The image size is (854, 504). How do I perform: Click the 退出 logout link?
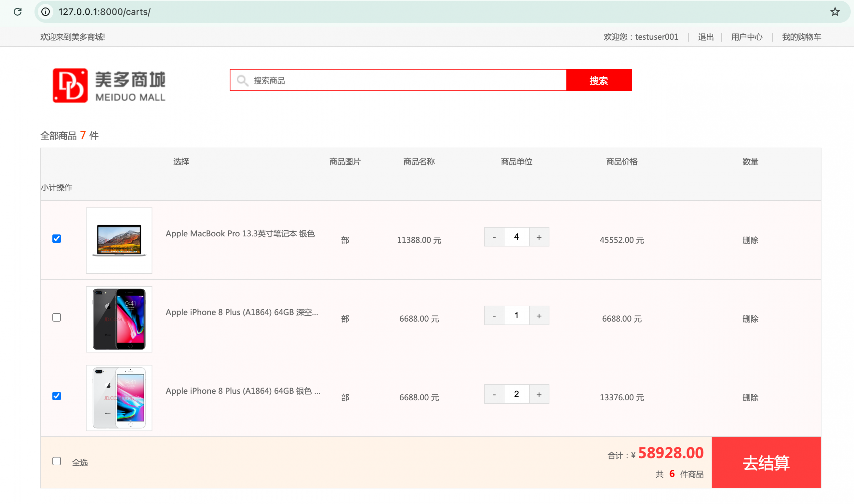point(706,37)
